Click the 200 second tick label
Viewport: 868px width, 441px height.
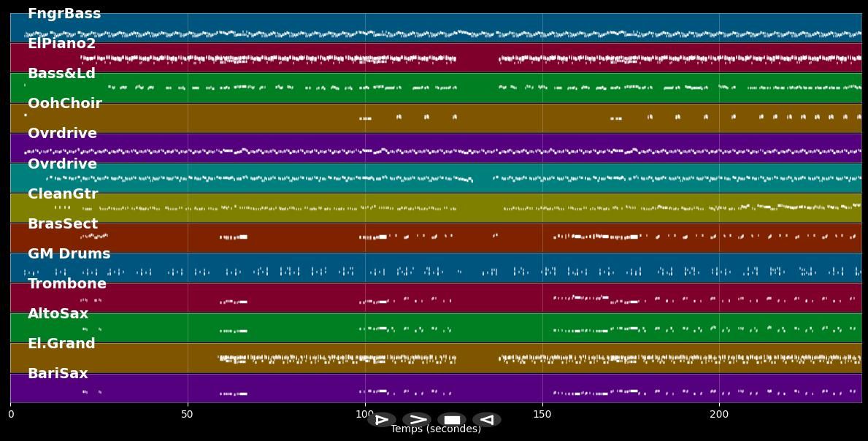(x=719, y=415)
